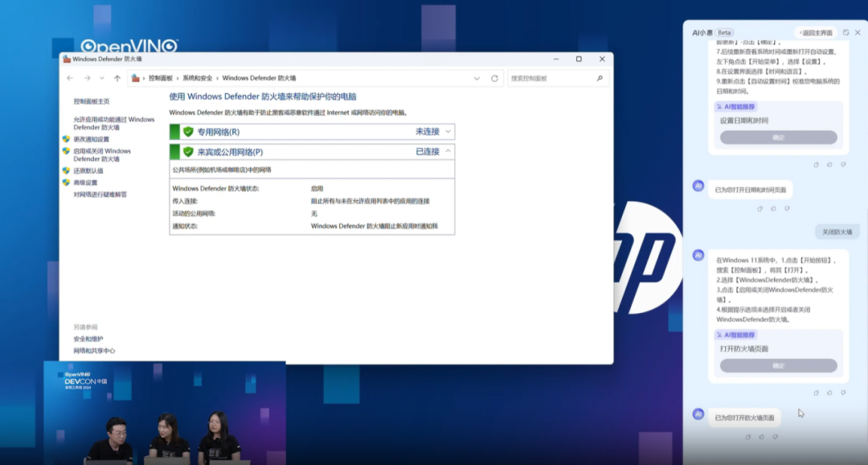Expand the 专用网络(R) section chevron

(448, 131)
